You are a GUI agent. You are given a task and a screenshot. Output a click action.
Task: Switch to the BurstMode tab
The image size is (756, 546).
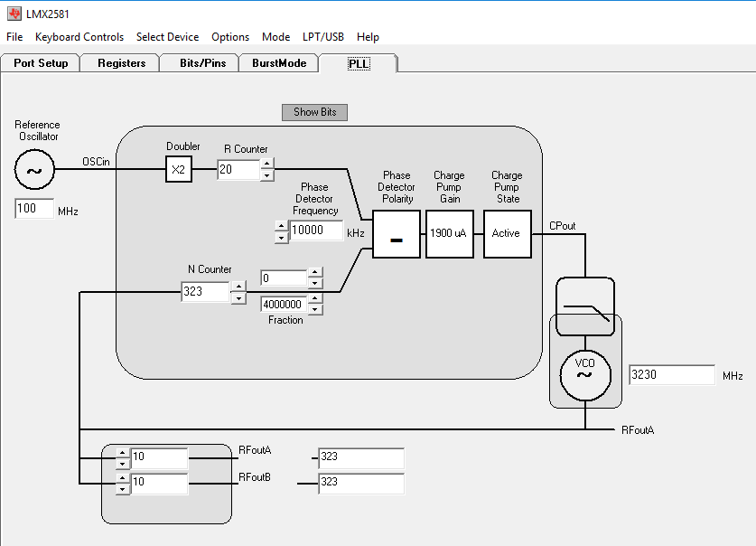[x=279, y=63]
